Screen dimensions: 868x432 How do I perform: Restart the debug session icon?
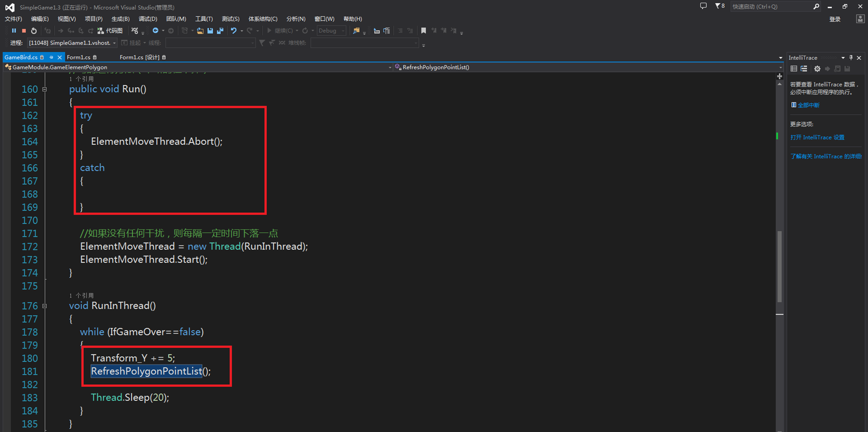click(34, 31)
